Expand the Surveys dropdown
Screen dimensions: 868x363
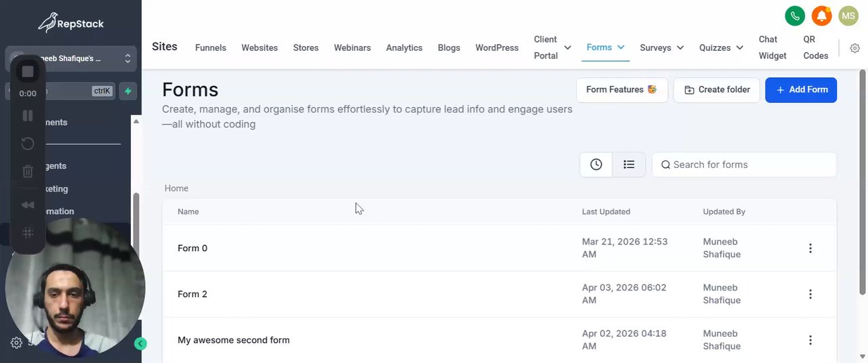661,48
